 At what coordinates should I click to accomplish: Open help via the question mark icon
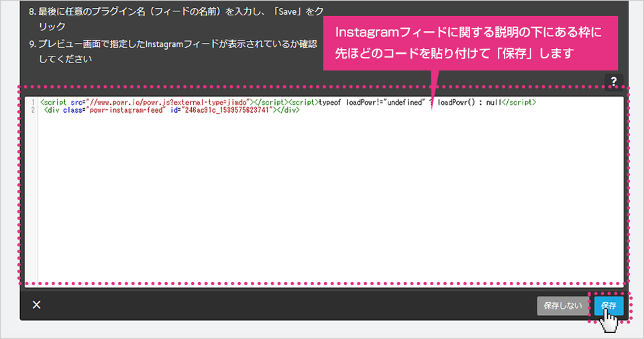[x=614, y=81]
